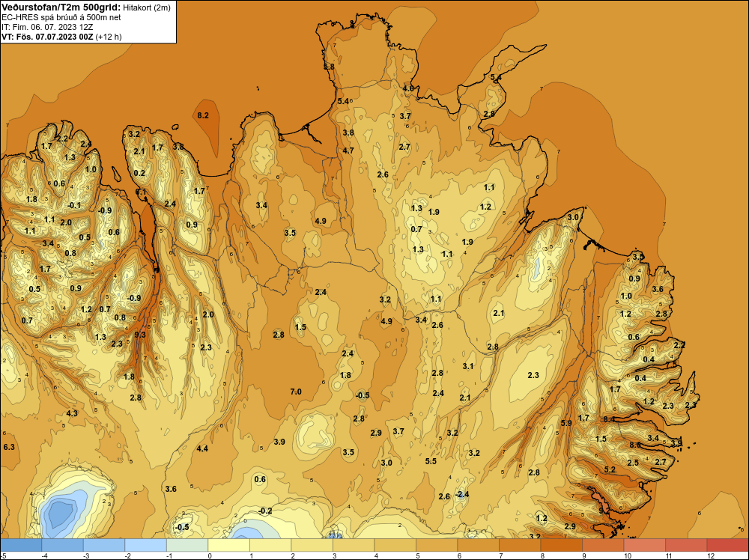Click the temperature value 7.0 on the map

click(x=296, y=392)
